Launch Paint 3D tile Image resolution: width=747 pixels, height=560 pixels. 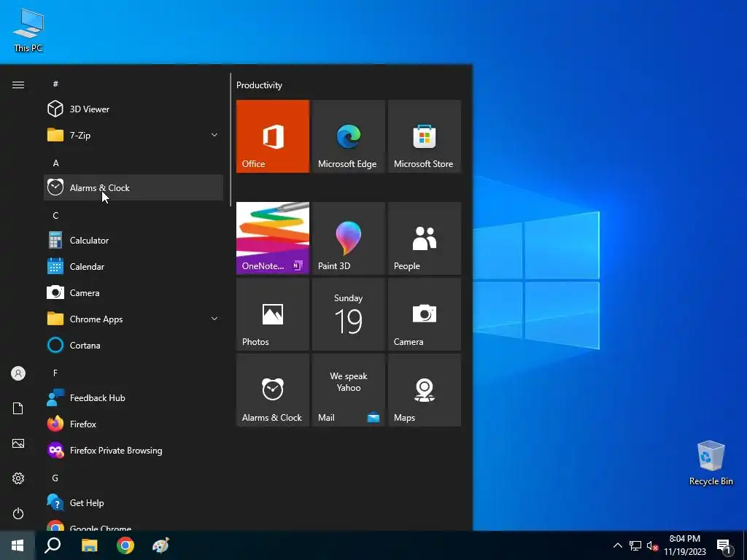[x=348, y=238]
